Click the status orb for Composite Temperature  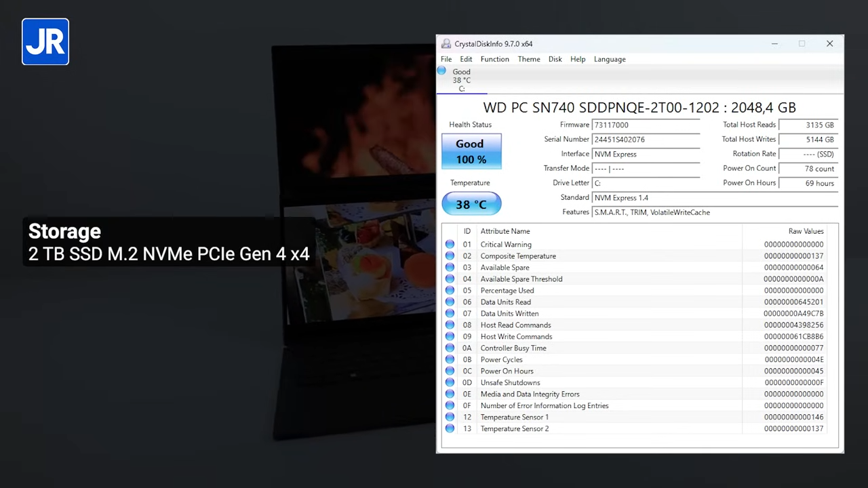[x=450, y=256]
